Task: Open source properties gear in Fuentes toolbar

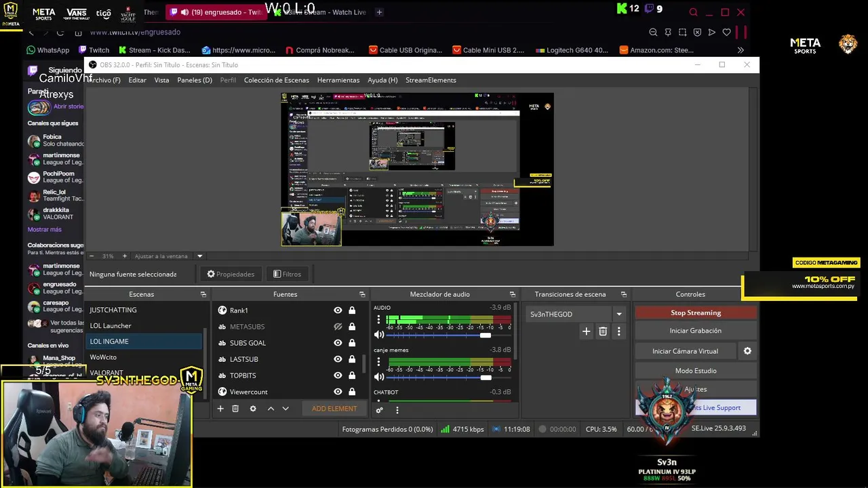Action: coord(253,409)
